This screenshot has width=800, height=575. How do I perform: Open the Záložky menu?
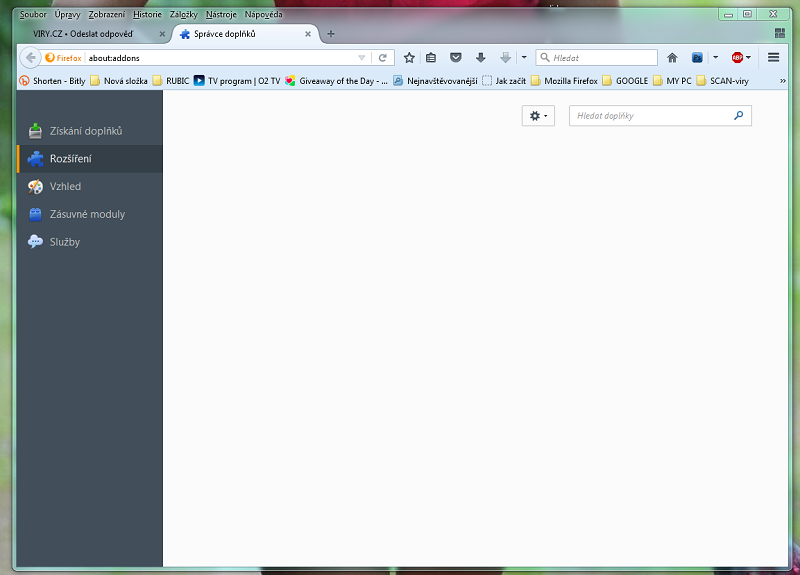pos(183,15)
